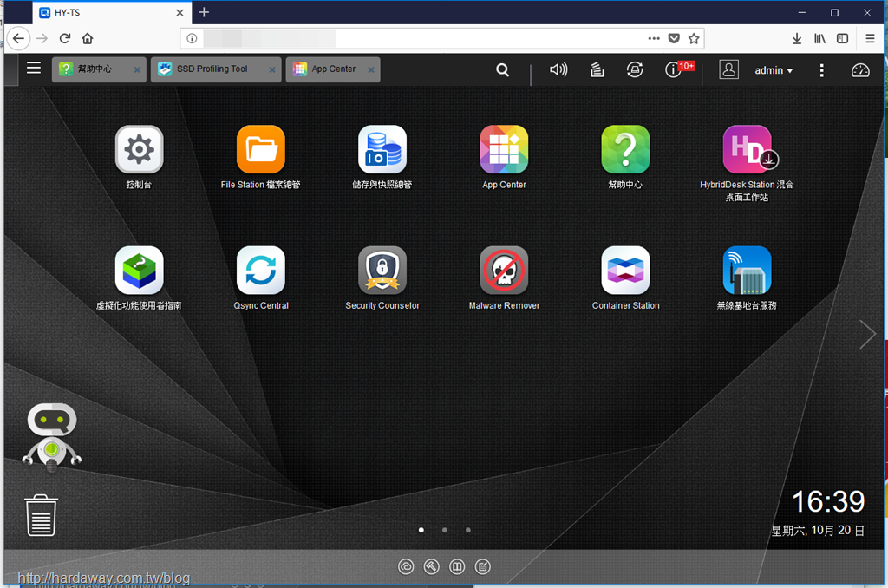The width and height of the screenshot is (888, 588).
Task: Select the third desktop page dot
Action: [x=467, y=530]
